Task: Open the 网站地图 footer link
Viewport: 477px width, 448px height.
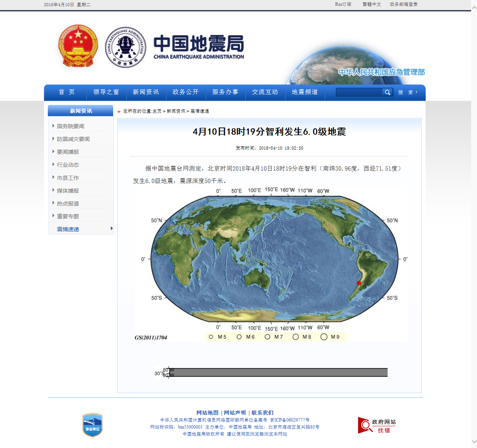Action: coord(208,412)
